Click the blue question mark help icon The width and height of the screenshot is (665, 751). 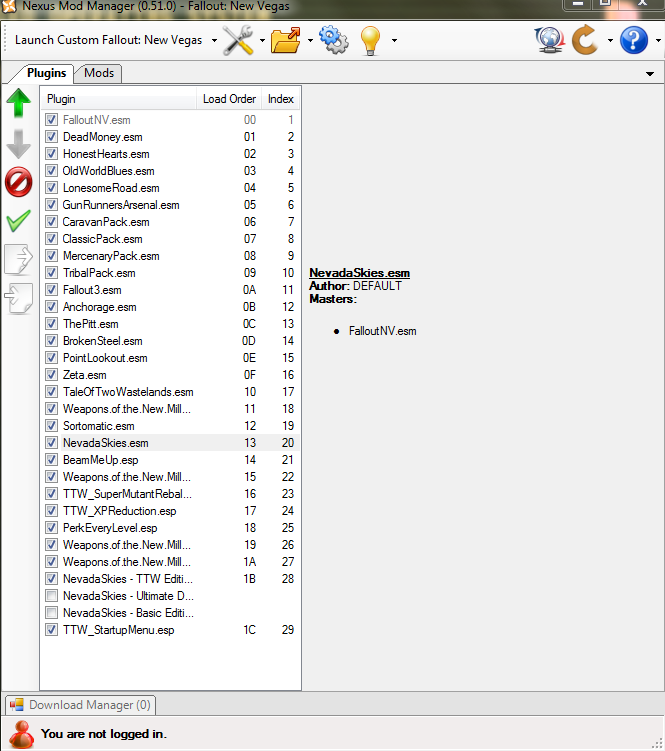click(633, 40)
